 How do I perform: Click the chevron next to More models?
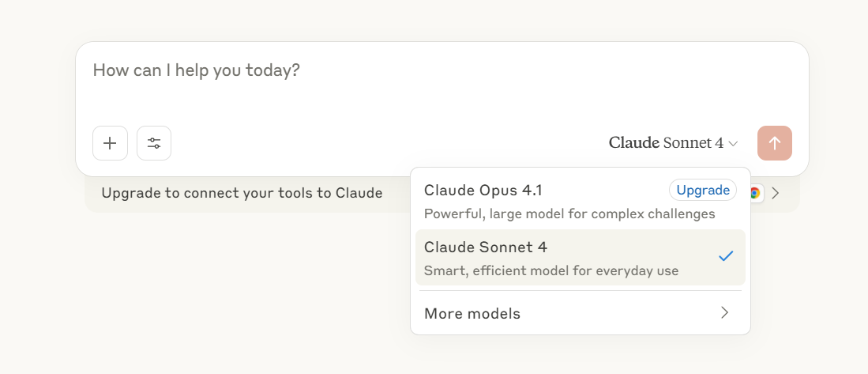(724, 313)
